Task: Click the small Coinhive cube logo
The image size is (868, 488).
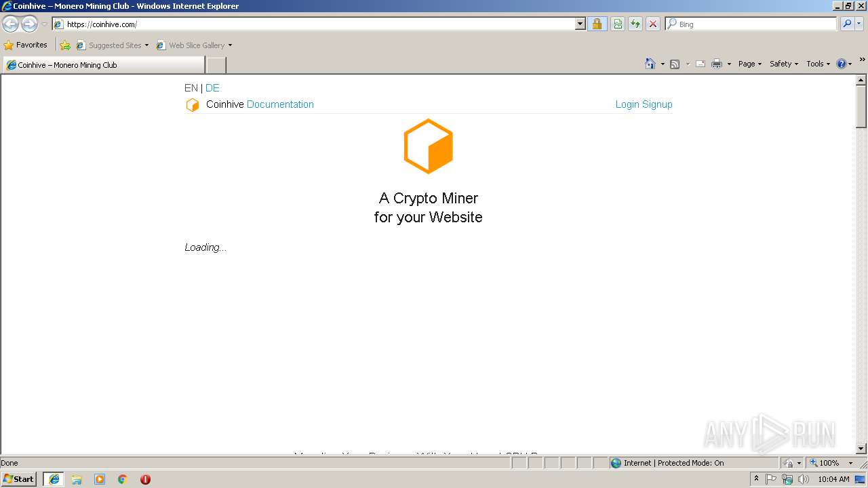Action: click(193, 104)
